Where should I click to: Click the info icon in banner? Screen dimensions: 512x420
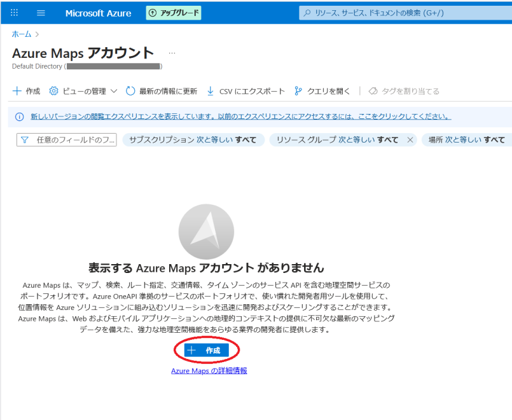pyautogui.click(x=20, y=116)
